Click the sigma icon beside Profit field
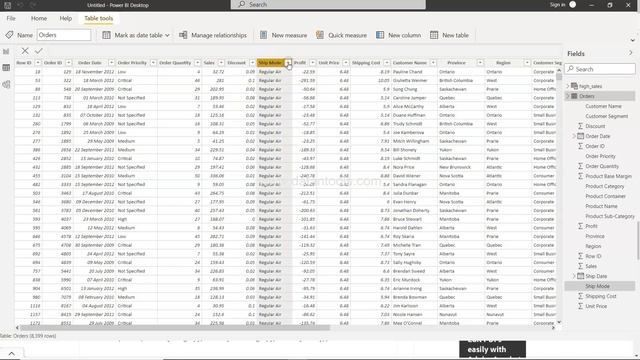The height and width of the screenshot is (360, 640). tap(580, 226)
